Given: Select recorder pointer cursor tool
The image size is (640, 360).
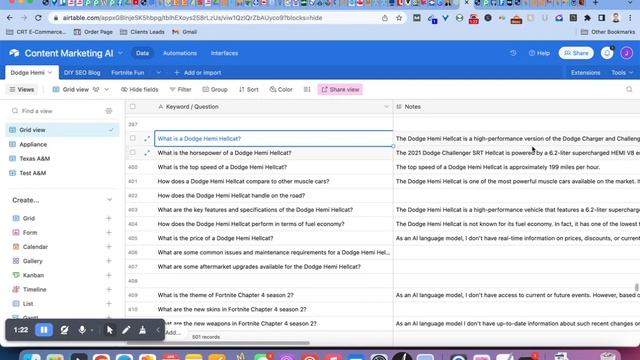Looking at the screenshot, I should [109, 330].
